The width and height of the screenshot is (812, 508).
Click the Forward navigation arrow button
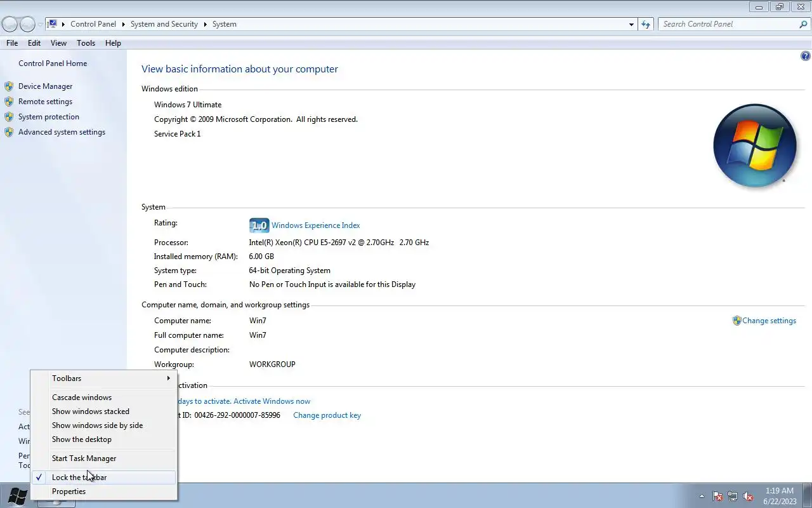click(x=27, y=24)
